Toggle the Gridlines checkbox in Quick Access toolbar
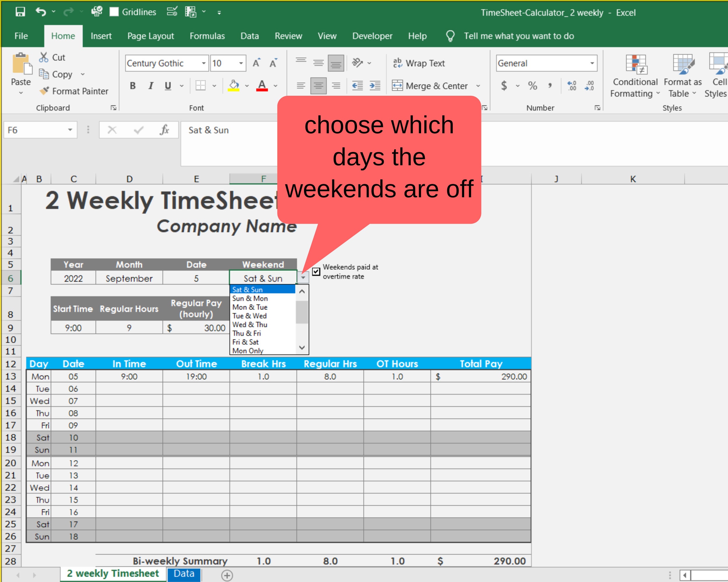The height and width of the screenshot is (582, 728). click(x=114, y=12)
